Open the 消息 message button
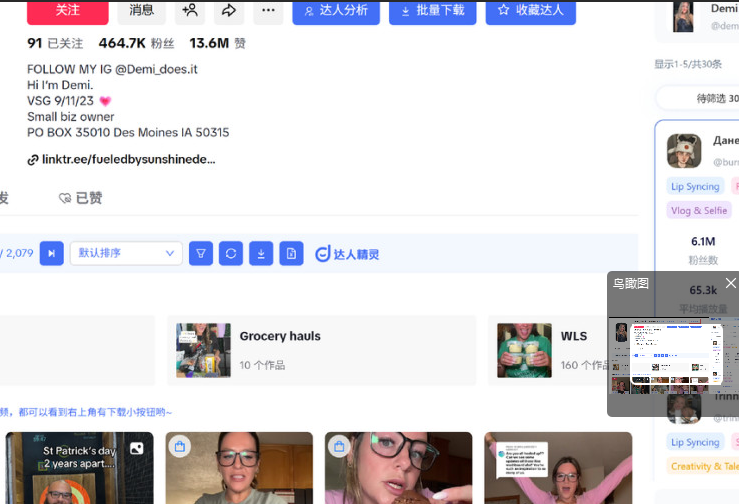This screenshot has height=504, width=739. pos(141,12)
